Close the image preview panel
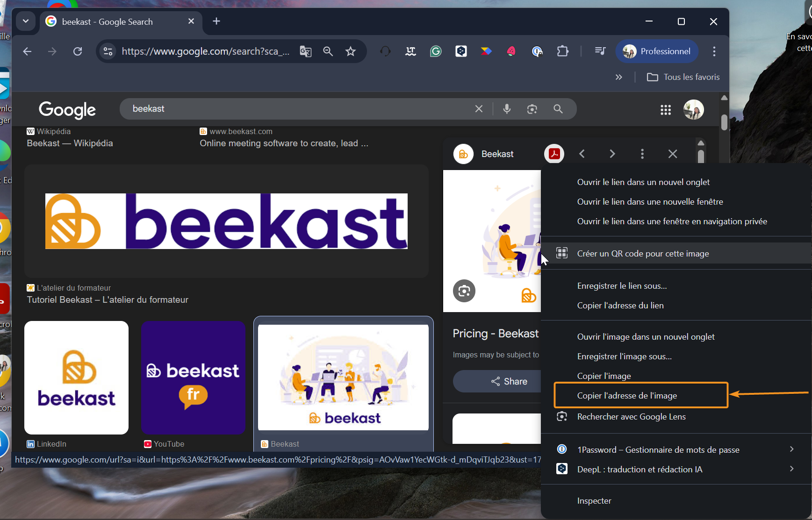The height and width of the screenshot is (520, 812). [673, 154]
